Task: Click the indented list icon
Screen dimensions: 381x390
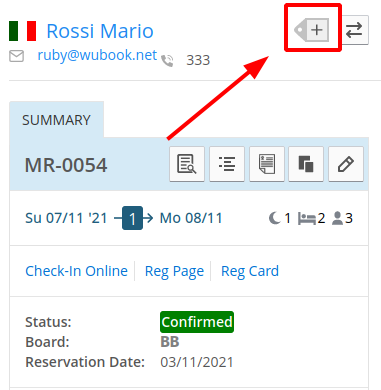Action: tap(227, 164)
